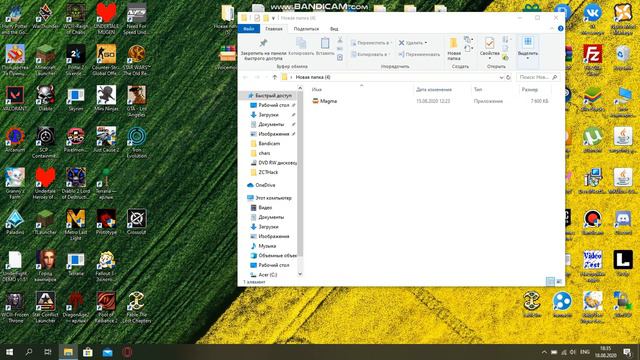The width and height of the screenshot is (640, 360).
Task: Click the Windows Start button
Action: coord(9,352)
